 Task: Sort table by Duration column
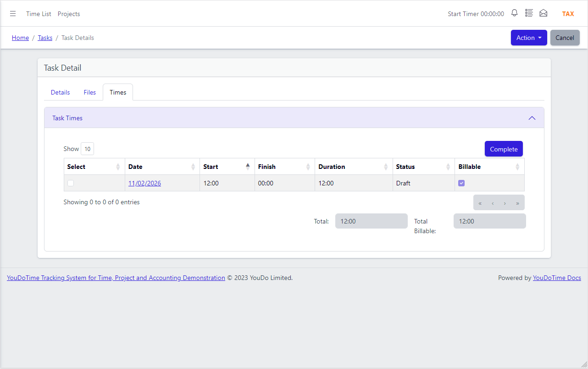pyautogui.click(x=354, y=167)
